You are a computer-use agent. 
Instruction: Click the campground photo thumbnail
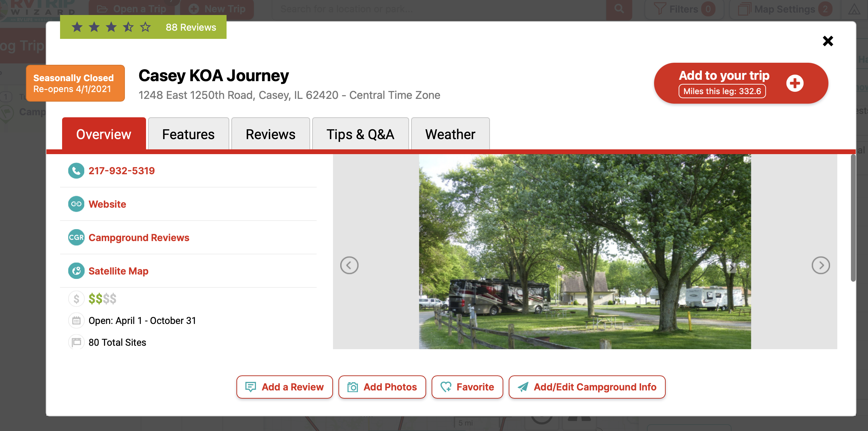pyautogui.click(x=585, y=252)
